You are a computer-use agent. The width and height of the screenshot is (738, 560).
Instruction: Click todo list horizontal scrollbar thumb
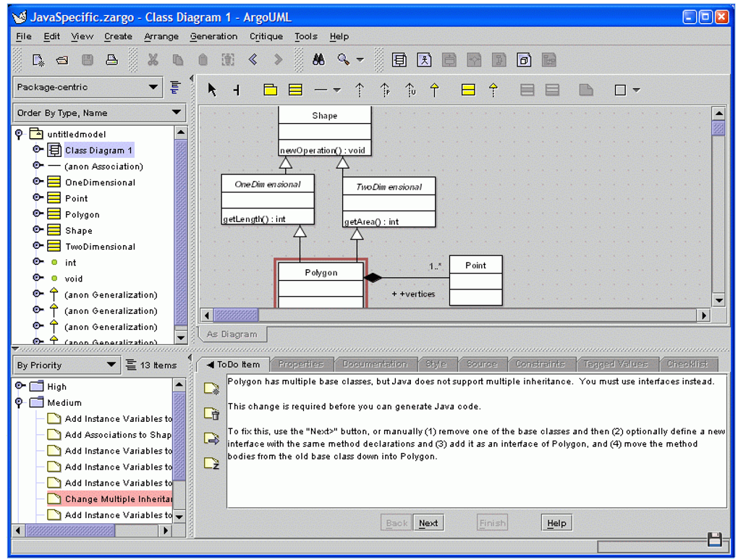pos(70,530)
